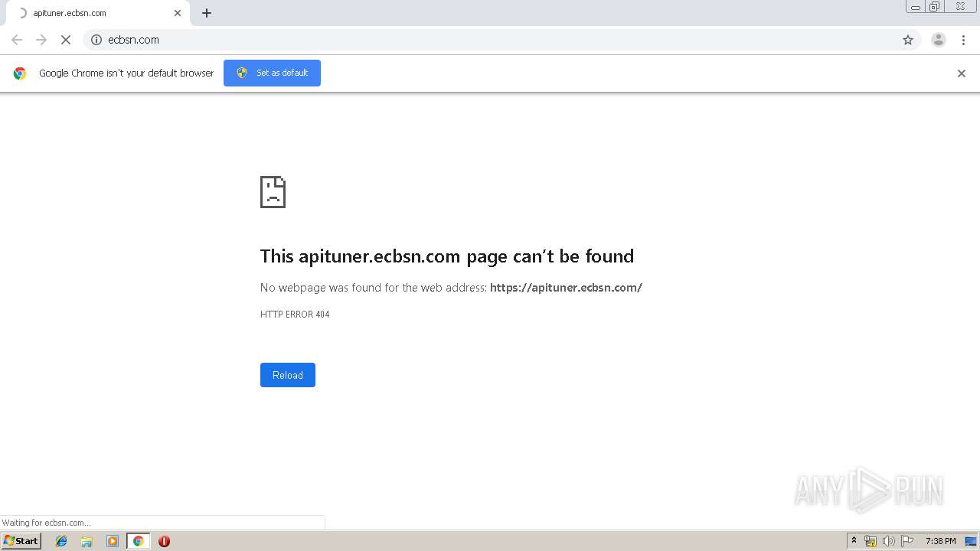Screen dimensions: 980x551
Task: Click the page can't be found heading
Action: 447,256
